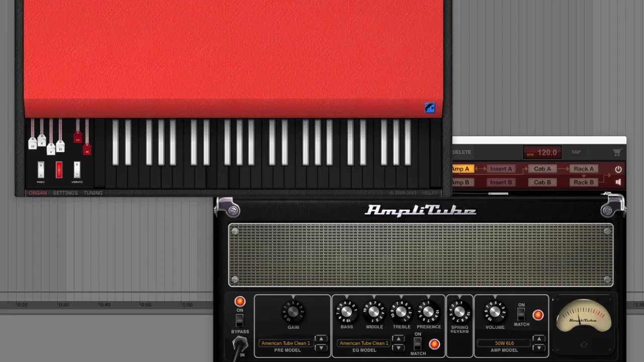This screenshot has height=362, width=644.
Task: Select the Amp A module
Action: [x=463, y=169]
